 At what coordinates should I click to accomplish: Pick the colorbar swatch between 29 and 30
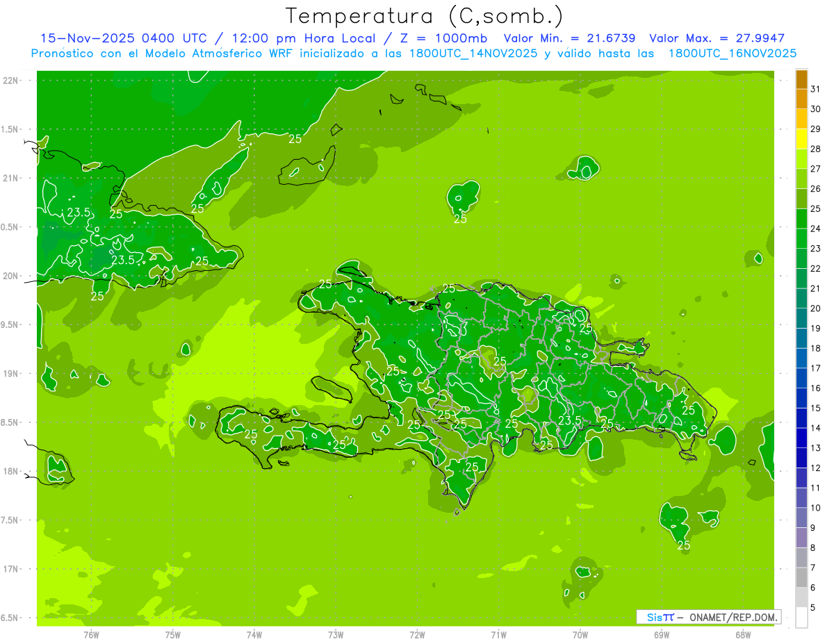(801, 119)
